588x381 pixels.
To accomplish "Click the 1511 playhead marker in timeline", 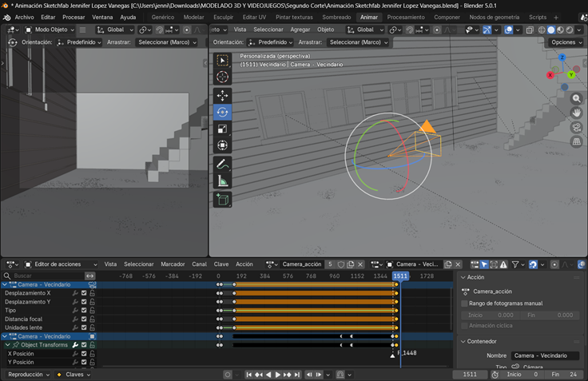I will click(x=400, y=276).
